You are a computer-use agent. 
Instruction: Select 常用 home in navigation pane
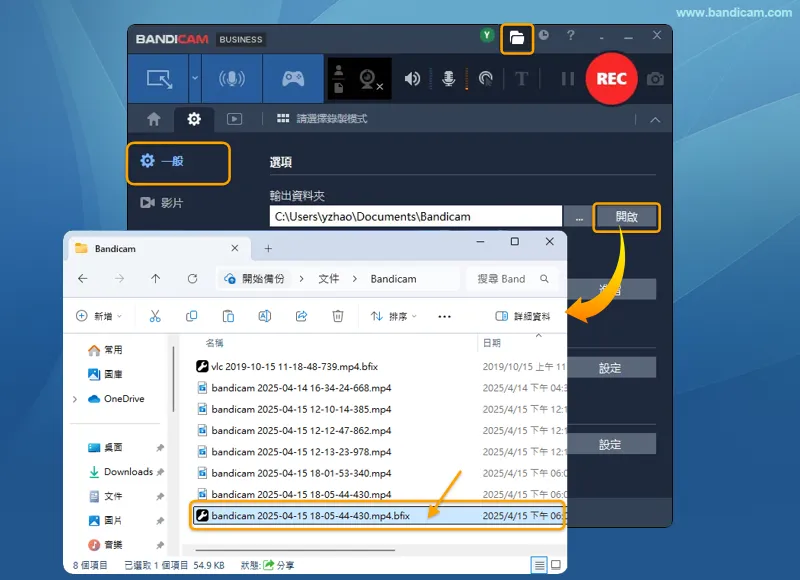pos(105,350)
